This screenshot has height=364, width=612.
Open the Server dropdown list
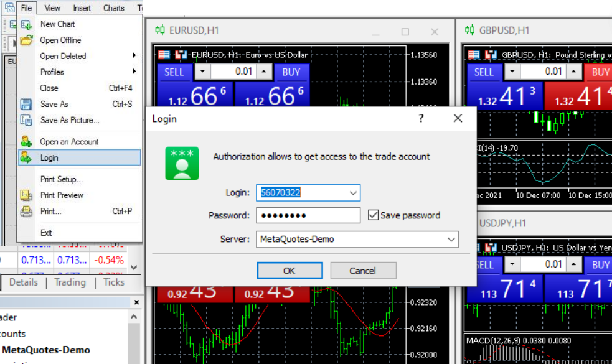(x=451, y=239)
